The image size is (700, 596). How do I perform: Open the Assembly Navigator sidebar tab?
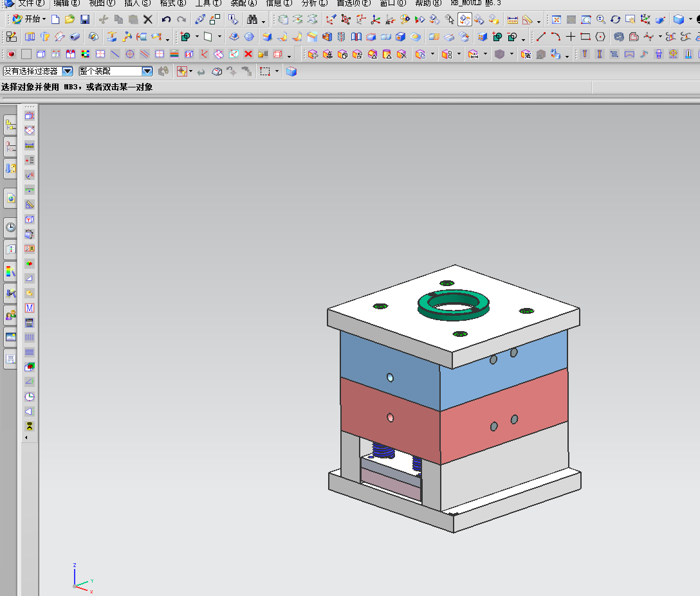(x=11, y=125)
